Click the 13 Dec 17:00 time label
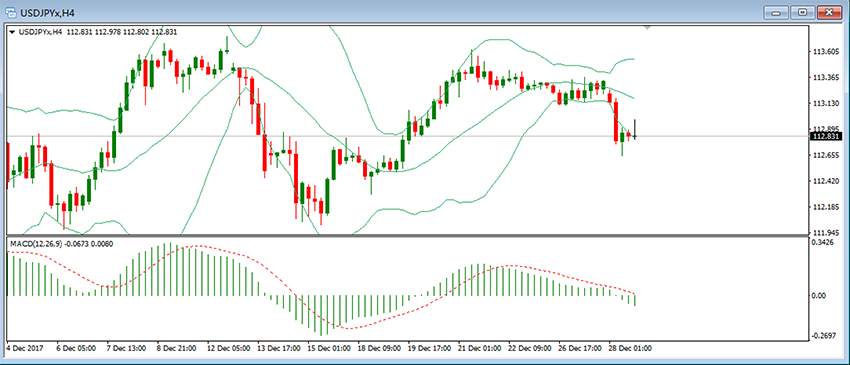 (278, 348)
